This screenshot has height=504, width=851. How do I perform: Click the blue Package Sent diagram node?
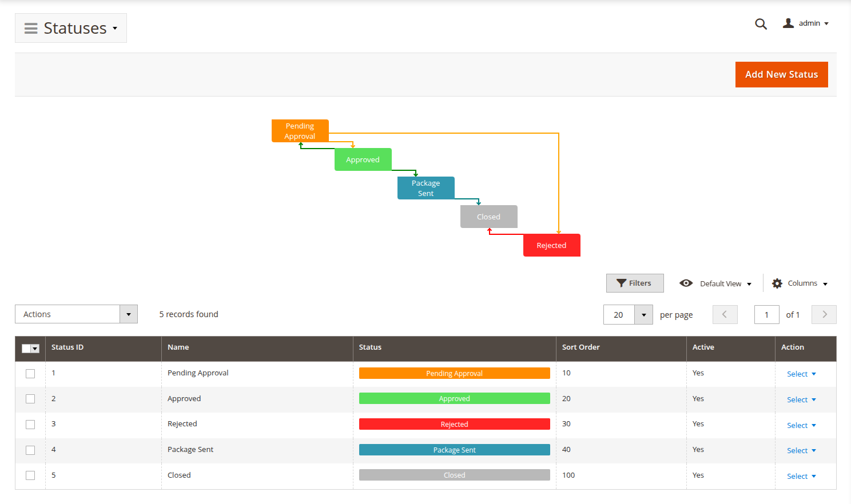tap(425, 188)
